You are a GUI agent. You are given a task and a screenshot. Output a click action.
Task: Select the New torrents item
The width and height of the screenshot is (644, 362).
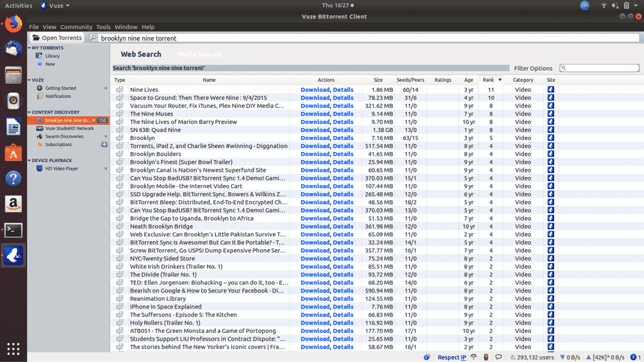click(50, 64)
